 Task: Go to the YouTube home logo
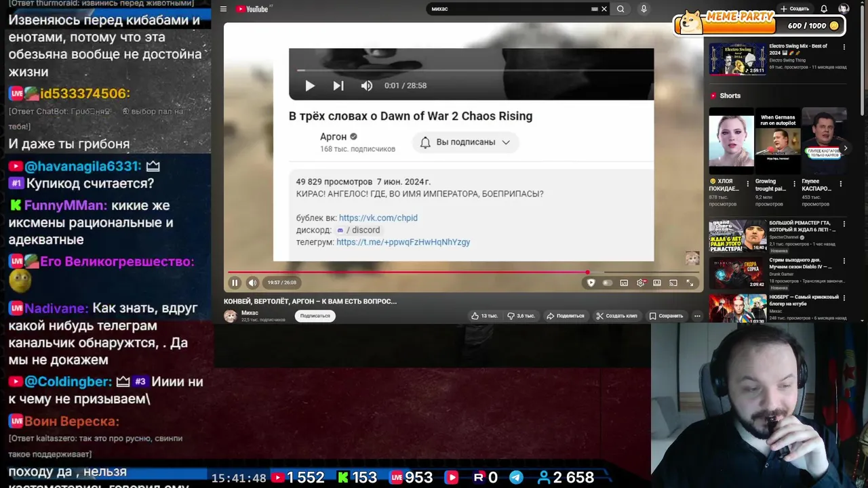click(254, 9)
